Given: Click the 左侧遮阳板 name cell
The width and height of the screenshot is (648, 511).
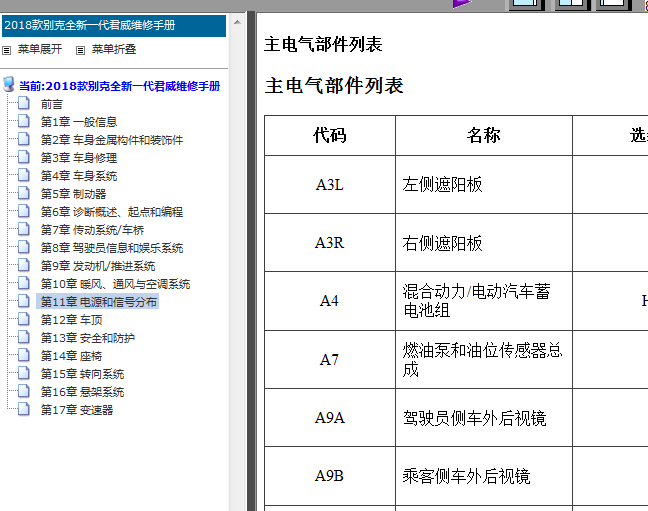Looking at the screenshot, I should [484, 184].
